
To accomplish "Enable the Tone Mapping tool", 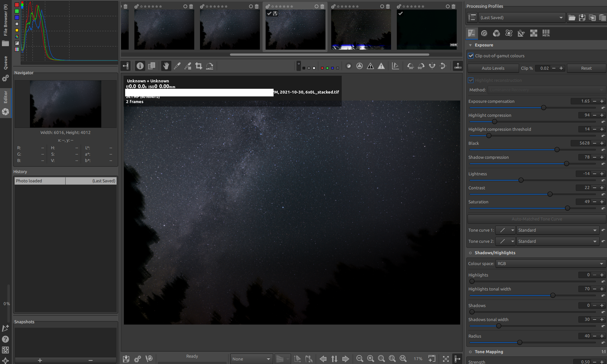I will (x=470, y=352).
